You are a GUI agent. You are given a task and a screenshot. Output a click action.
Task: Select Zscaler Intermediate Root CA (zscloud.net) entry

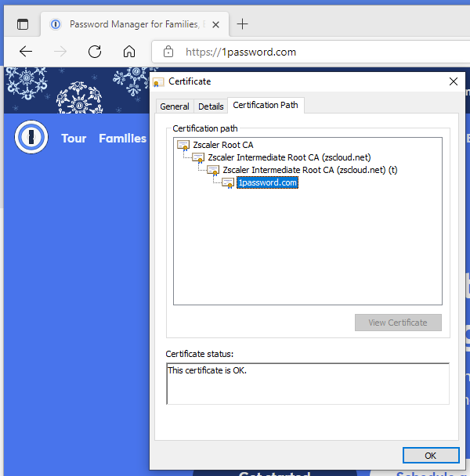point(288,157)
